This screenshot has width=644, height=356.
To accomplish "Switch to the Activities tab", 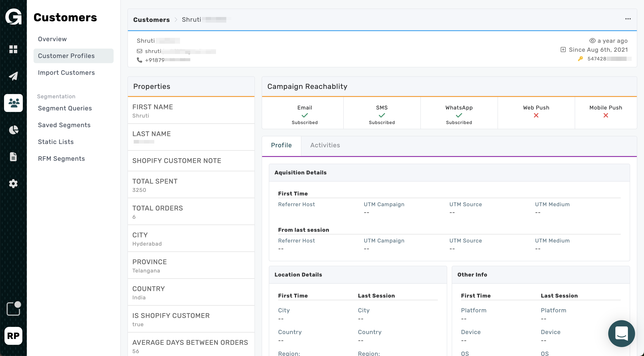I will [x=325, y=145].
